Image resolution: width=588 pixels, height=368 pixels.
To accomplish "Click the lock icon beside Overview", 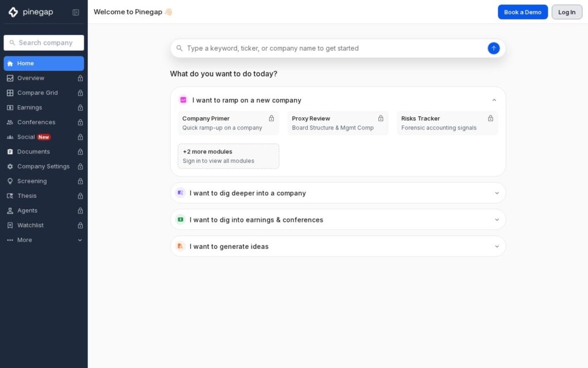I will tap(80, 78).
